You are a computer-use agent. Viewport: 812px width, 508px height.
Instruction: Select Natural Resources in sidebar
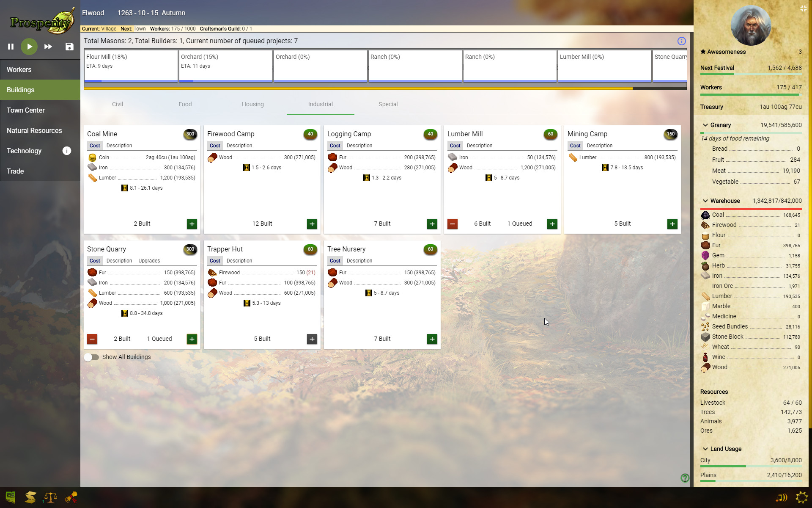point(34,130)
